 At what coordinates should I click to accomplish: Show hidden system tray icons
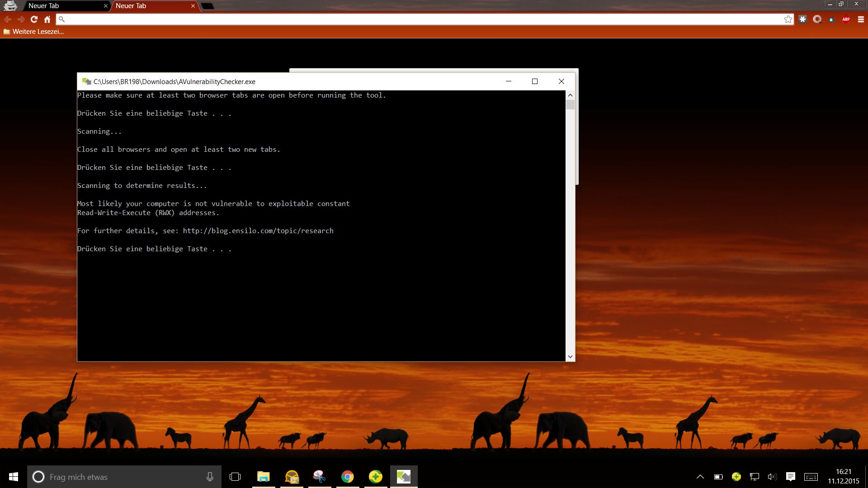click(700, 477)
